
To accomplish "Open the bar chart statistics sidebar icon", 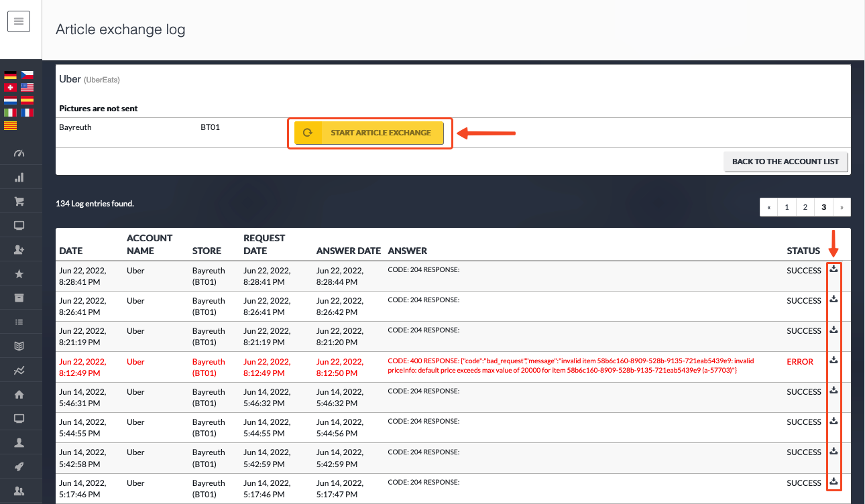I will click(19, 178).
